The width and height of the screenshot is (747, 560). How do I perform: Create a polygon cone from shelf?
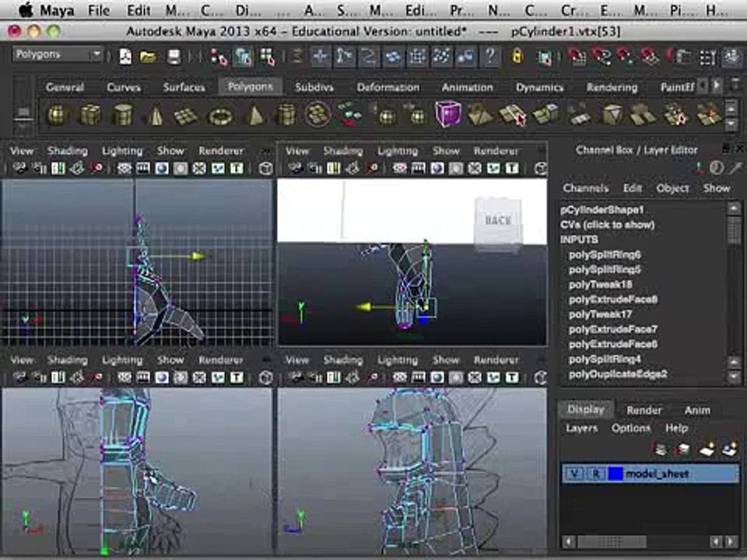(x=156, y=115)
